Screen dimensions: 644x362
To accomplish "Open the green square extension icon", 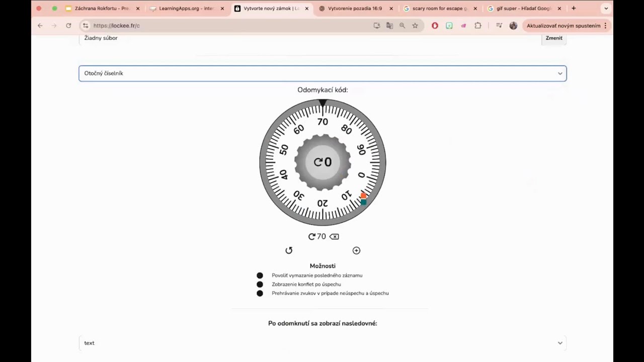I will coord(449,26).
